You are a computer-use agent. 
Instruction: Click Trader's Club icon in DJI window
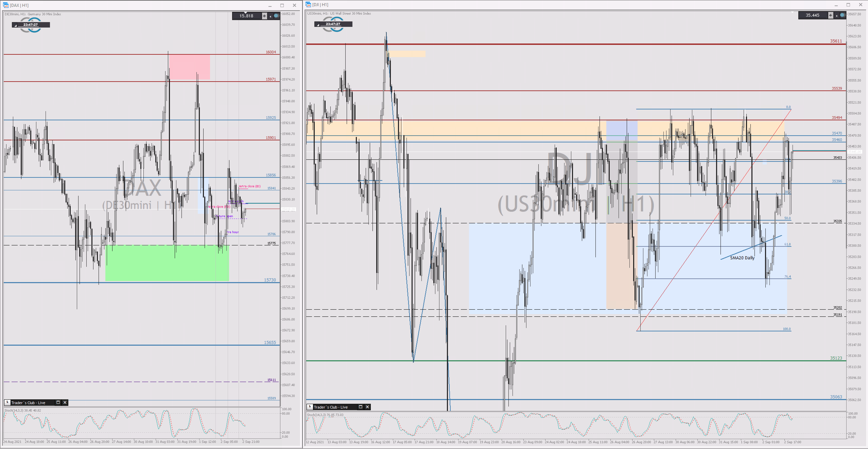[x=310, y=407]
